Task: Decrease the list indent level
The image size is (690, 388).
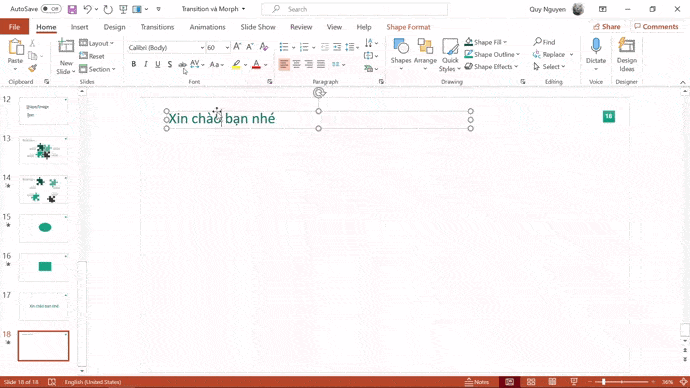Action: tap(325, 47)
